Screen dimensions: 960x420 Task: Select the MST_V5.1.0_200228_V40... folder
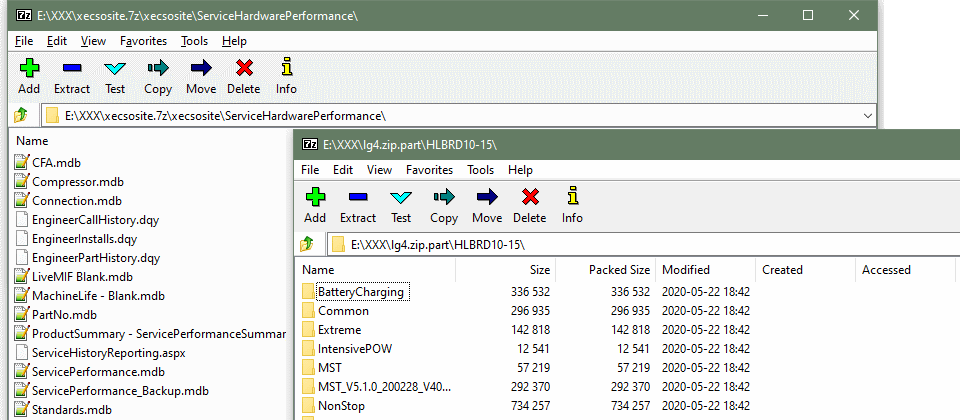(x=385, y=386)
